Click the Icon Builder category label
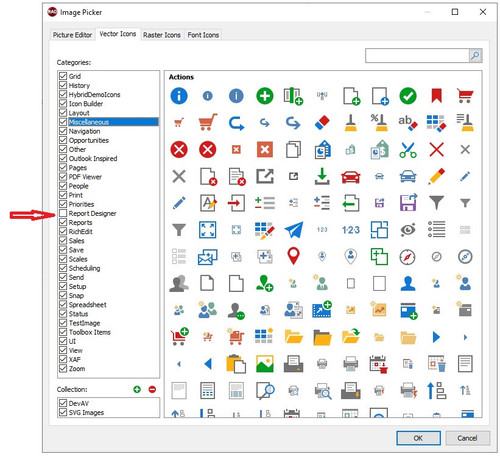 86,104
